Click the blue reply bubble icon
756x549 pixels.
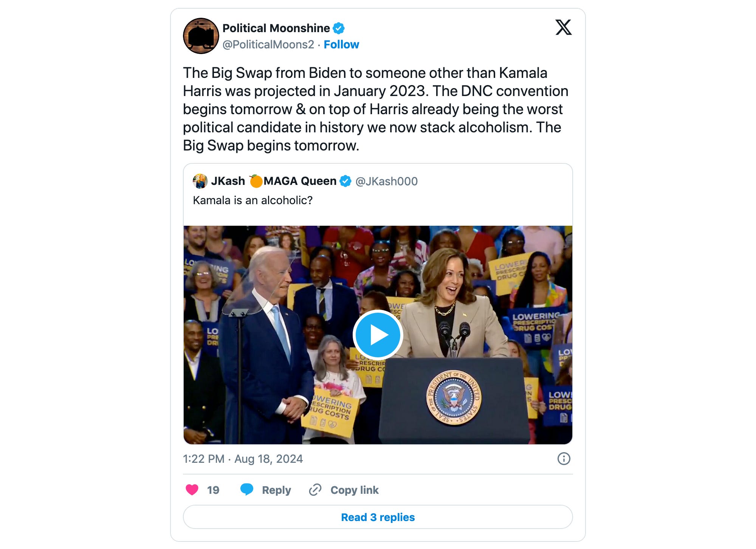247,489
